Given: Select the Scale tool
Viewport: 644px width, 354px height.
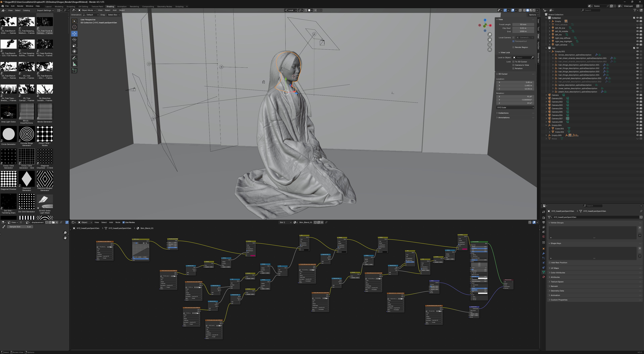Looking at the screenshot, I should pos(74,45).
